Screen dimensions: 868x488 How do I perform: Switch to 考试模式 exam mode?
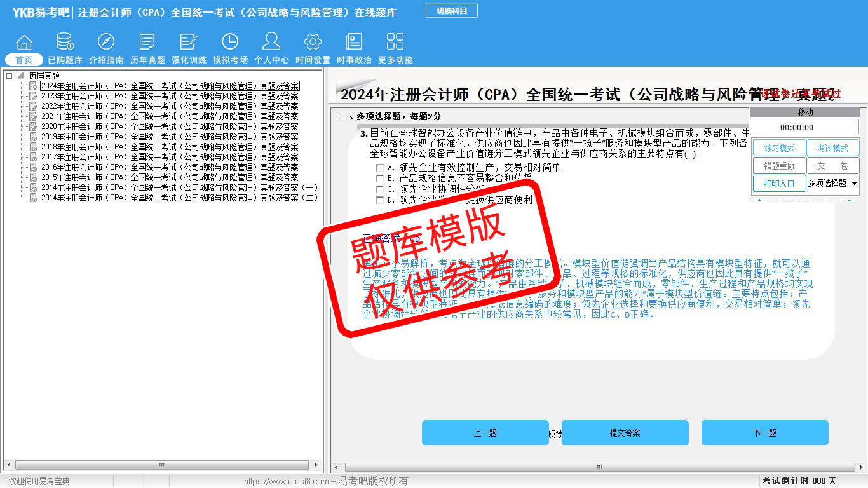(x=832, y=148)
